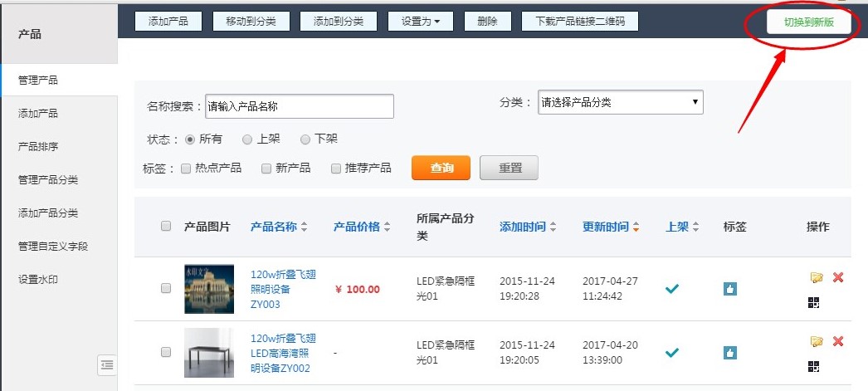The width and height of the screenshot is (868, 391).
Task: Tick the select-all checkbox in table header
Action: click(166, 226)
